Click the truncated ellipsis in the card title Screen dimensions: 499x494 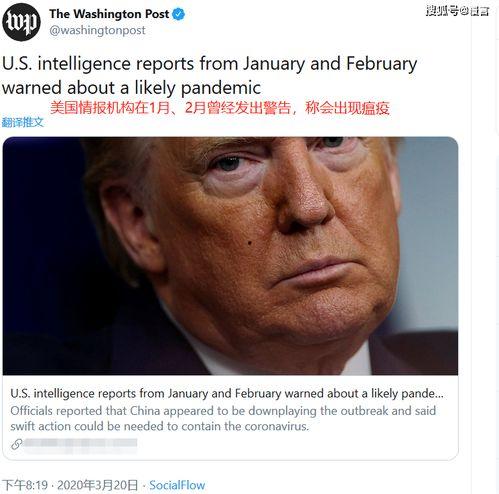click(x=440, y=395)
